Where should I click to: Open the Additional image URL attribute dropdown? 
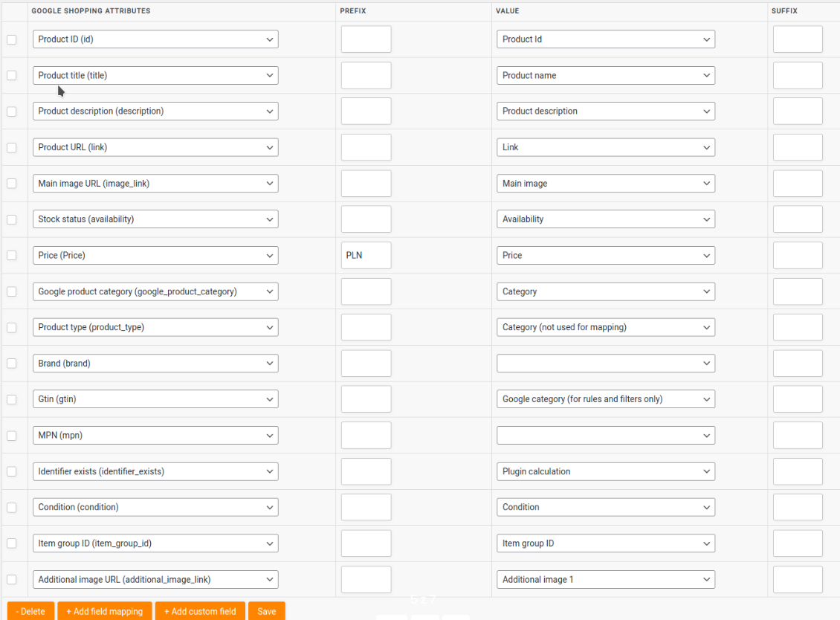coord(155,579)
